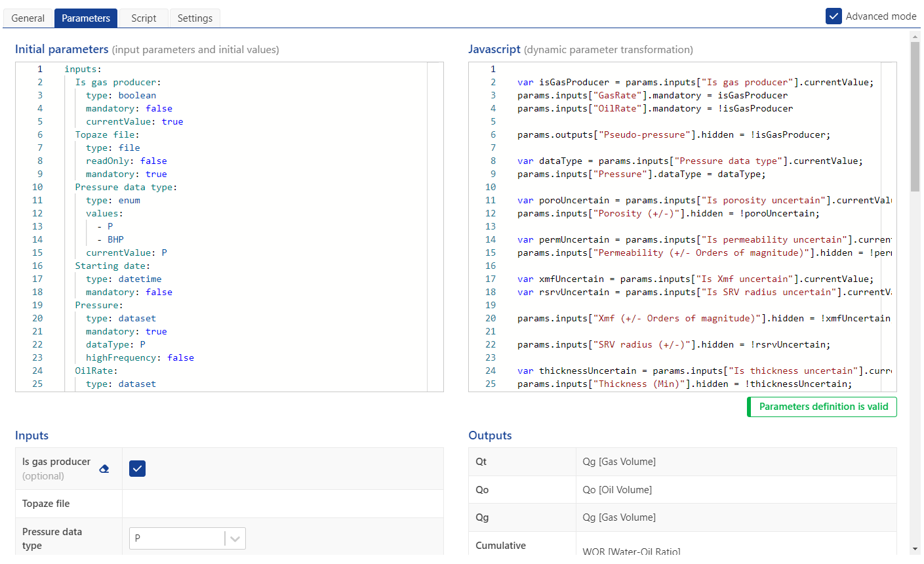Click the 'inputs:' line in Initial parameters editor
Image resolution: width=924 pixels, height=564 pixels.
[x=83, y=69]
